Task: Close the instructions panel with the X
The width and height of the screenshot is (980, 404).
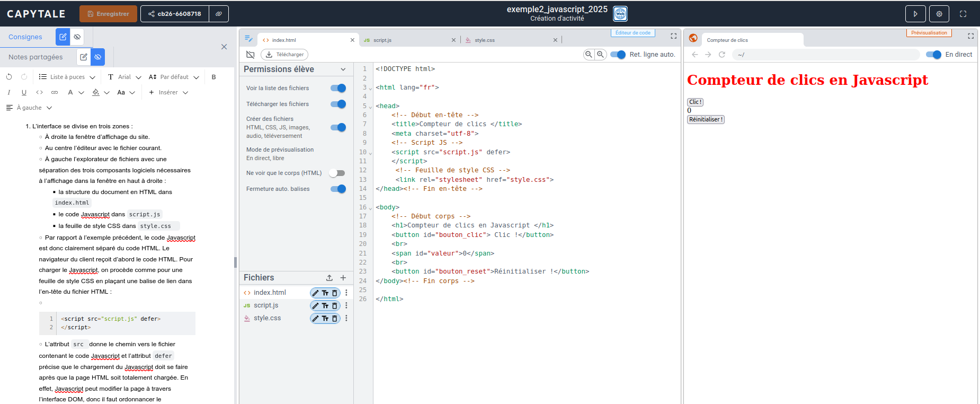Action: (x=224, y=47)
